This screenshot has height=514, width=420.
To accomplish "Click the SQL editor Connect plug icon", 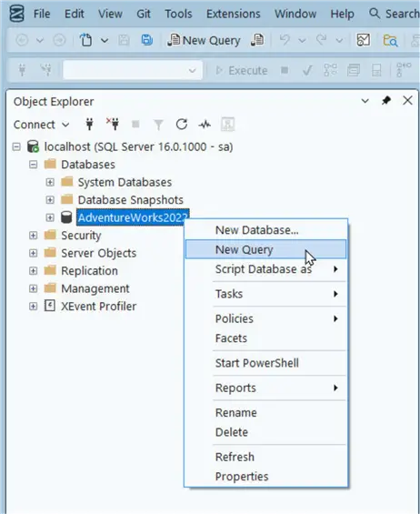I will click(23, 70).
